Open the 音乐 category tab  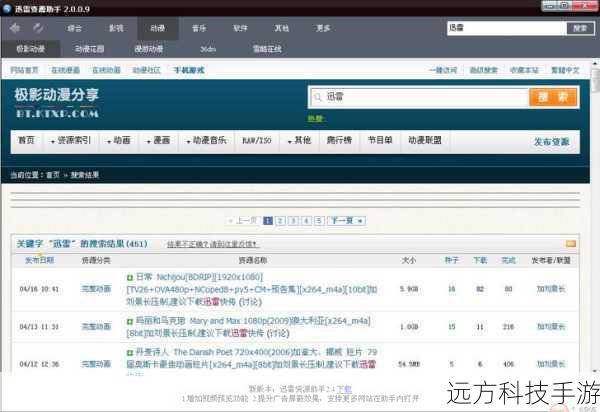click(x=199, y=28)
